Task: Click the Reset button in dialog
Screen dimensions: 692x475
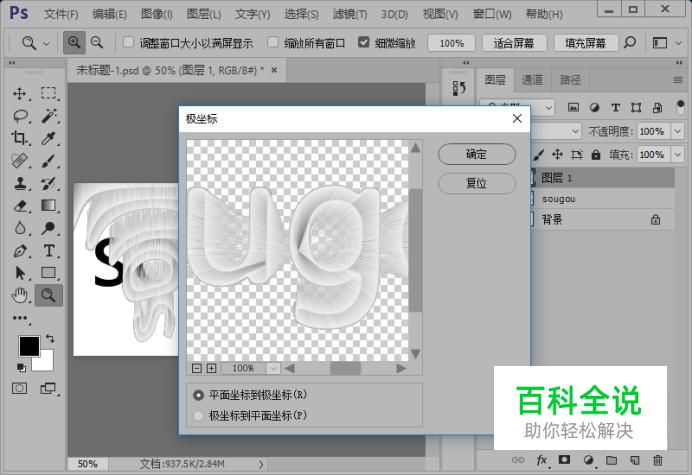Action: pos(477,183)
